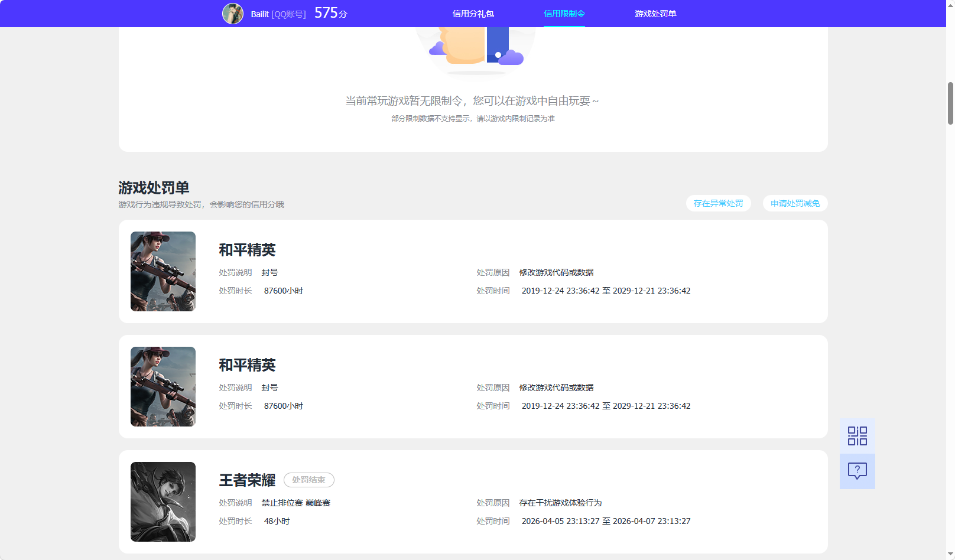Click the help question mark icon
Viewport: 955px width, 560px height.
click(x=857, y=471)
